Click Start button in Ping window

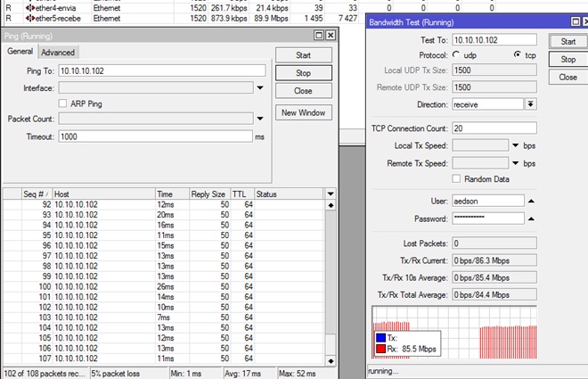pos(304,55)
